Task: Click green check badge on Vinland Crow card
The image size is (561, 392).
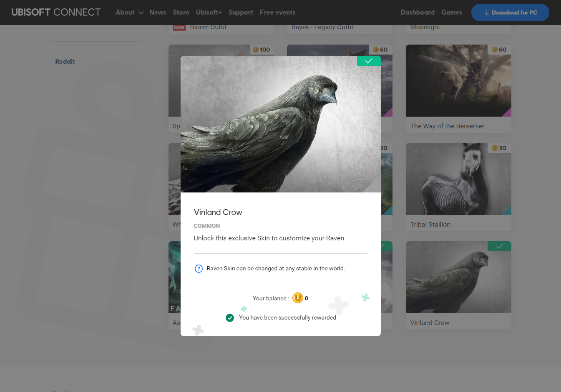Action: [499, 246]
